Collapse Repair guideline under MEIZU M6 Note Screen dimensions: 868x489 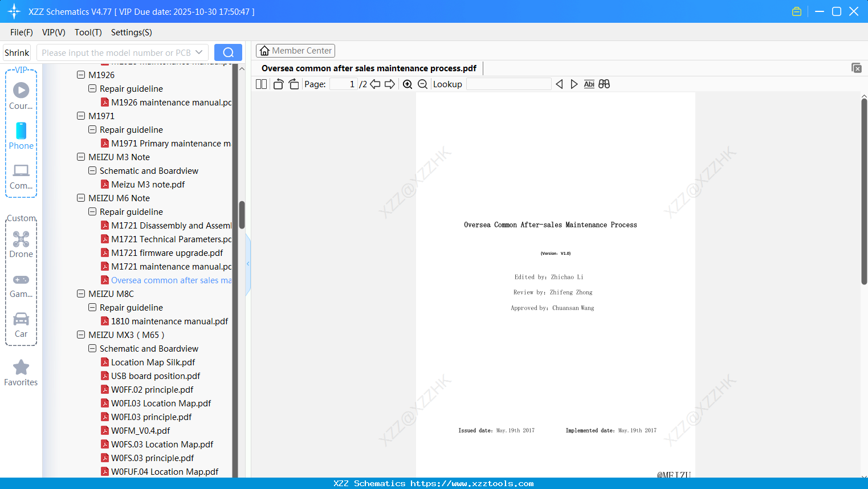tap(92, 211)
